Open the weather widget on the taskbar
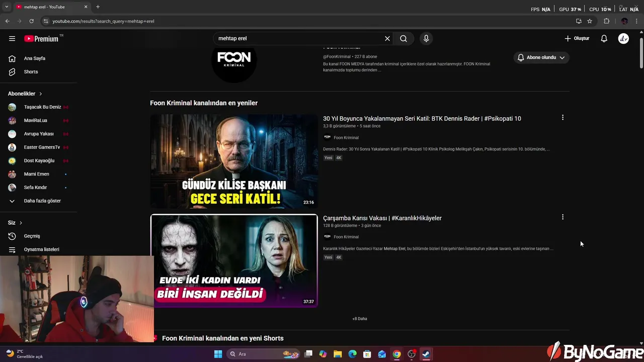This screenshot has width=644, height=362. [24, 354]
